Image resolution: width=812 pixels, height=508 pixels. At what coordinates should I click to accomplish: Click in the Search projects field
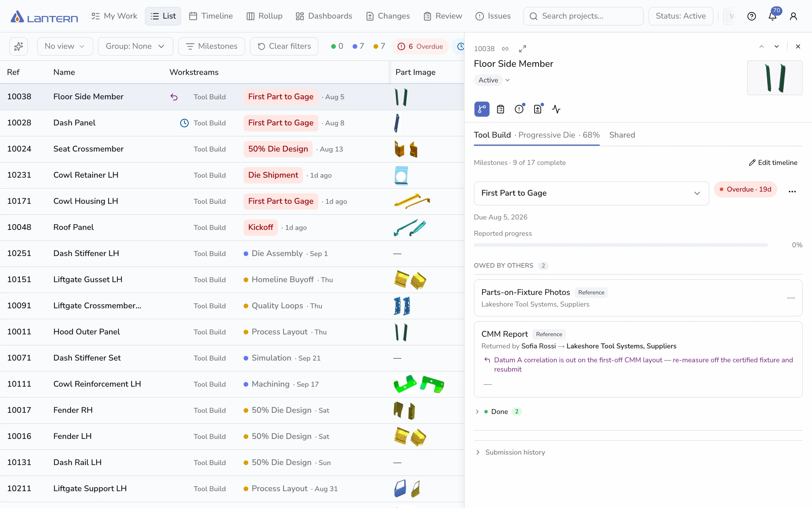583,16
